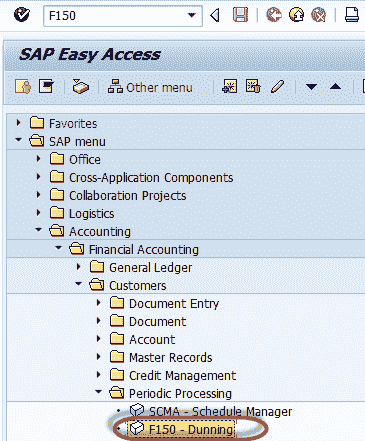Click the SCMA transaction cube icon
This screenshot has height=441, width=365.
137,410
